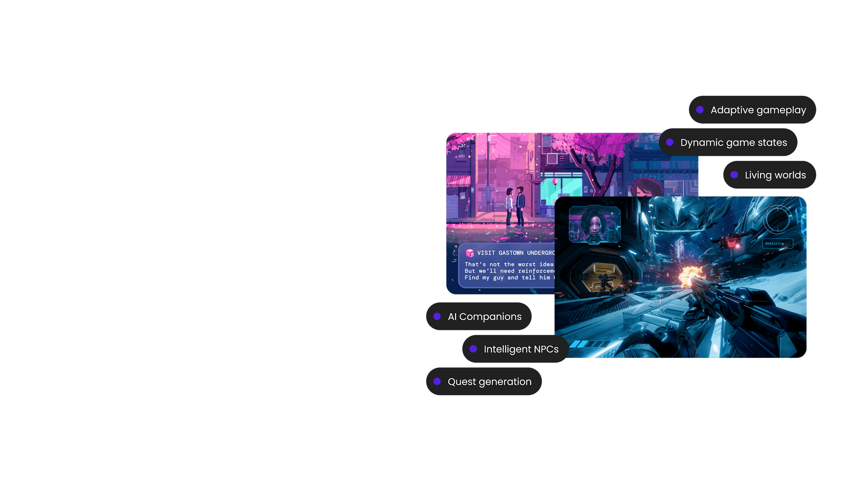Click the purple dot beside Adaptive gameplay
This screenshot has height=488, width=868.
(x=700, y=110)
